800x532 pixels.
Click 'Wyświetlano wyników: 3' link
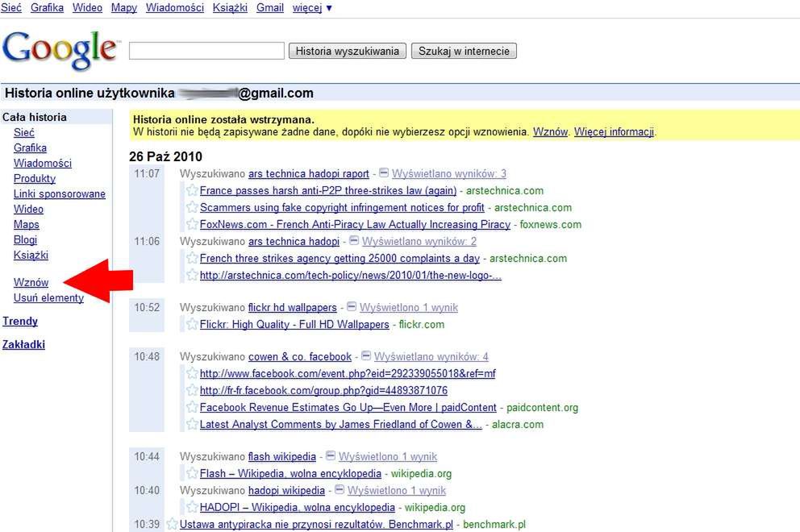click(x=449, y=173)
